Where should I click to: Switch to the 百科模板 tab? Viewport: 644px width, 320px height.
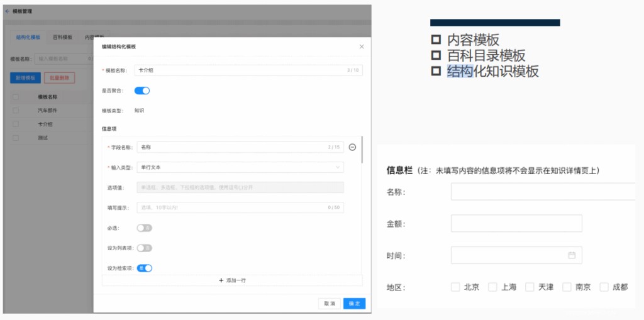(63, 37)
